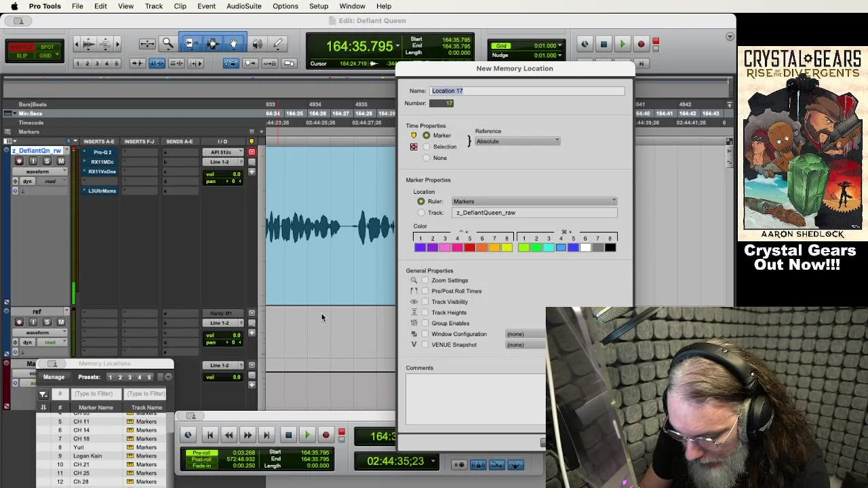Pick the black marker color swatch
This screenshot has height=488, width=868.
tap(610, 247)
